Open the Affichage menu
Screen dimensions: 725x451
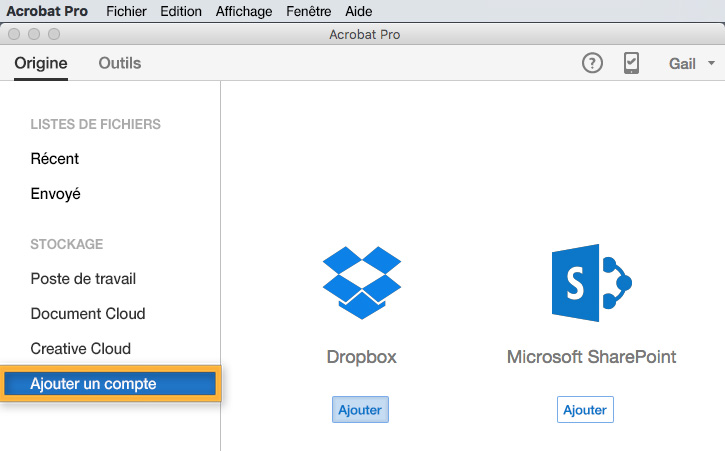(244, 11)
